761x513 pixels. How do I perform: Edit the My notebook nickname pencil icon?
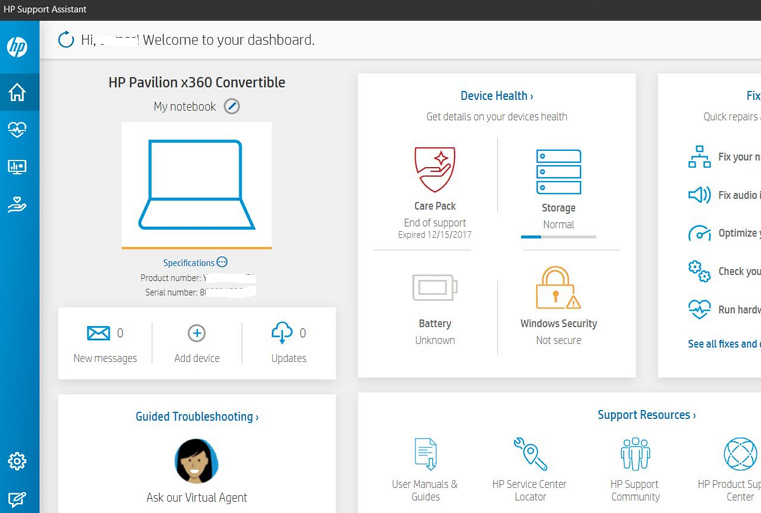coord(232,106)
